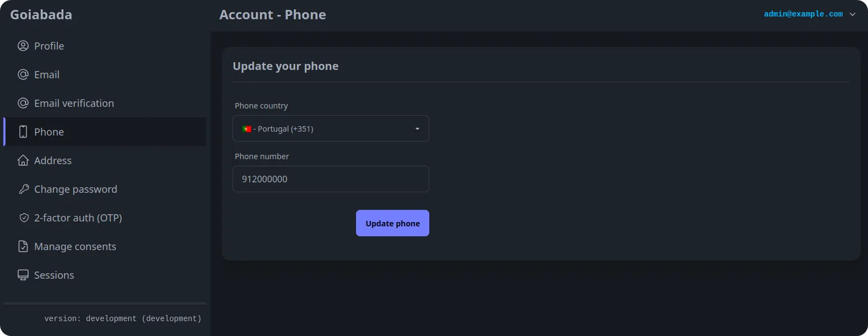
Task: Click the Change password key icon
Action: click(24, 189)
